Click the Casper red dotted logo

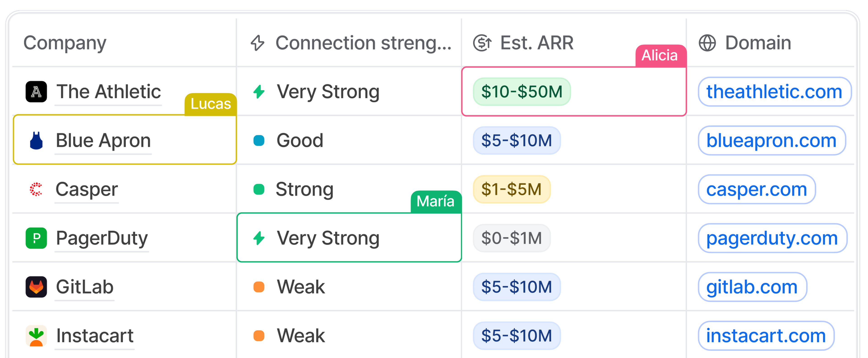(36, 189)
